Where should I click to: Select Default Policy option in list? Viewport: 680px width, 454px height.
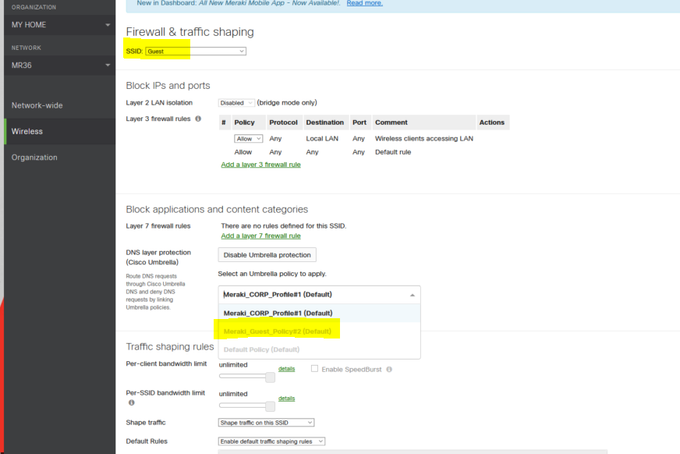pyautogui.click(x=319, y=349)
